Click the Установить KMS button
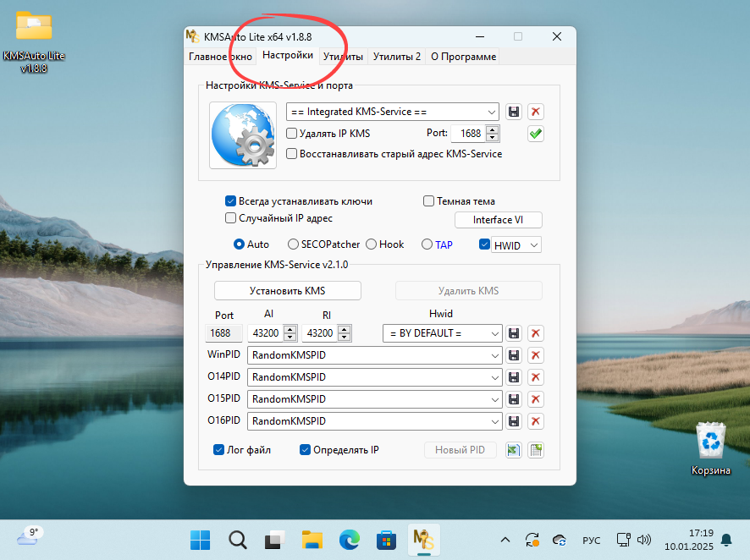 (x=287, y=290)
